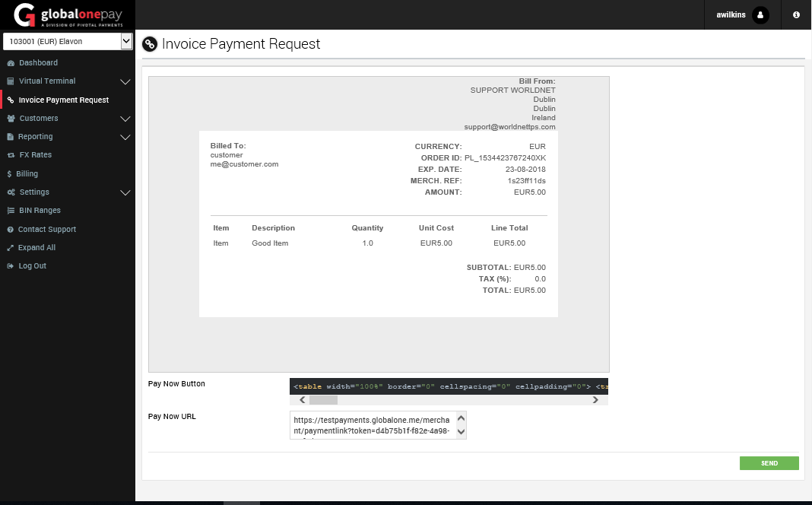Click scroll-left arrow of Pay Now Button code
The width and height of the screenshot is (812, 505).
303,400
